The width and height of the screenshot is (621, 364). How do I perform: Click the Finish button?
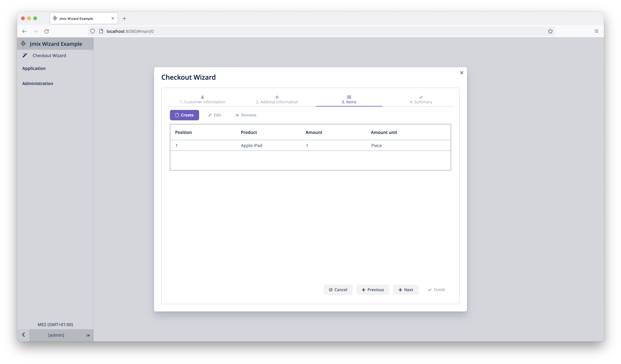tap(436, 290)
